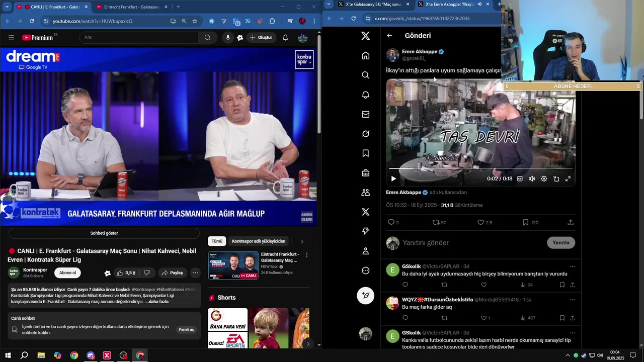Open the tweet video settings gear
Viewport: 644px width, 362px height.
click(544, 178)
